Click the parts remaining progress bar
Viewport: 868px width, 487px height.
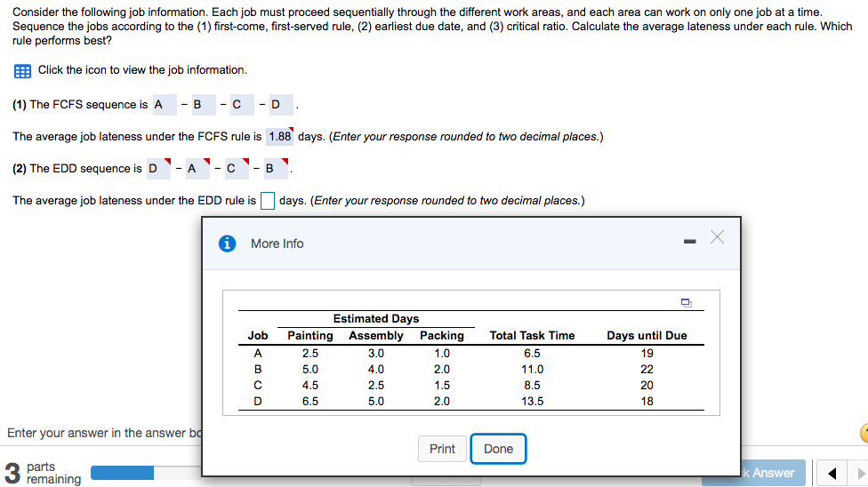tap(146, 473)
